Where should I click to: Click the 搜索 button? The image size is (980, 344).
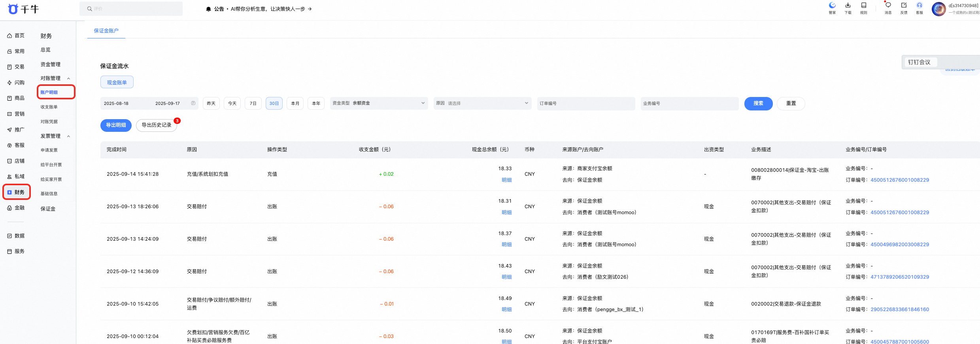[x=758, y=103]
